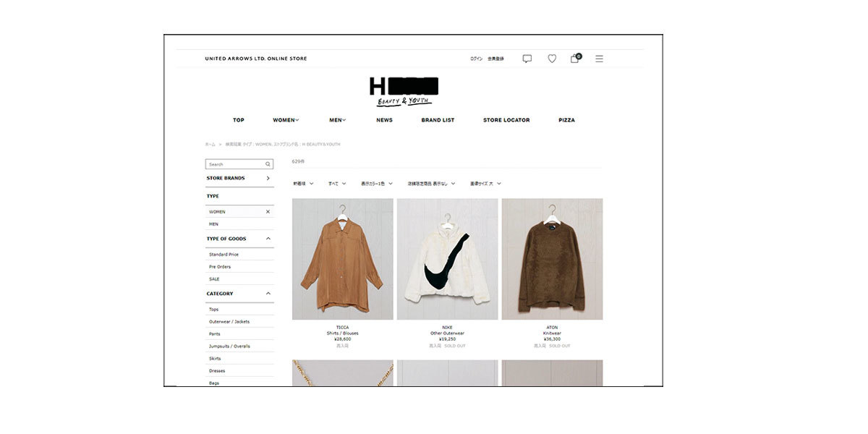Click the ¥28,600 price text
The height and width of the screenshot is (434, 868).
[x=343, y=339]
